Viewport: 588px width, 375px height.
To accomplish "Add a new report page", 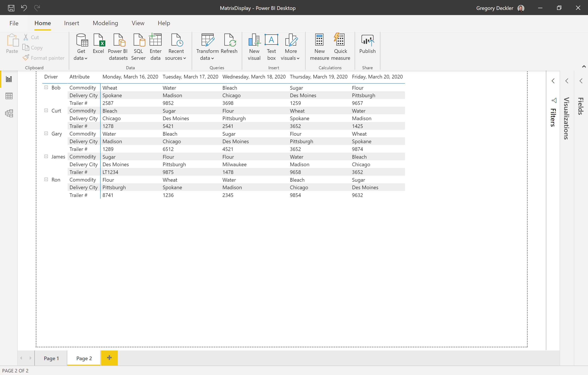I will pyautogui.click(x=109, y=358).
